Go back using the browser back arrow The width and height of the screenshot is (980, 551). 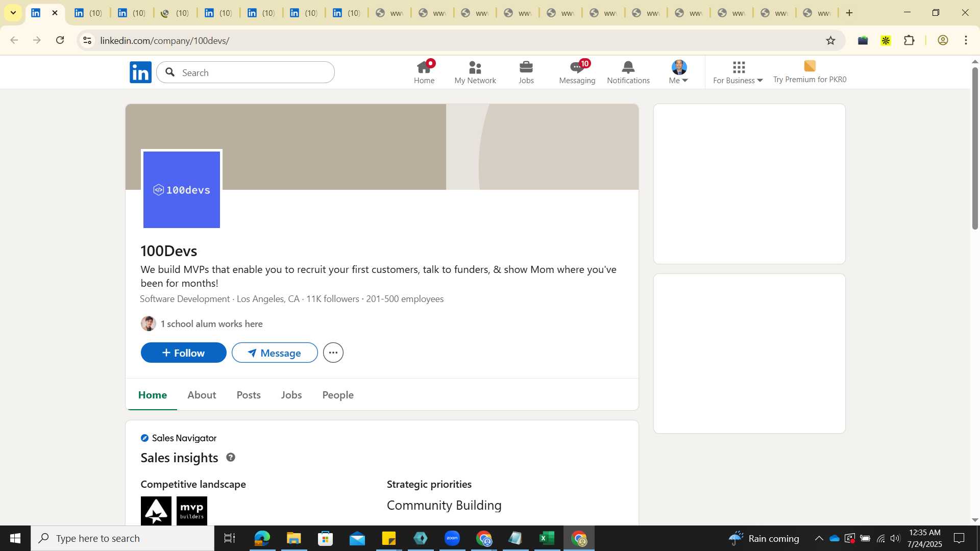[x=14, y=40]
